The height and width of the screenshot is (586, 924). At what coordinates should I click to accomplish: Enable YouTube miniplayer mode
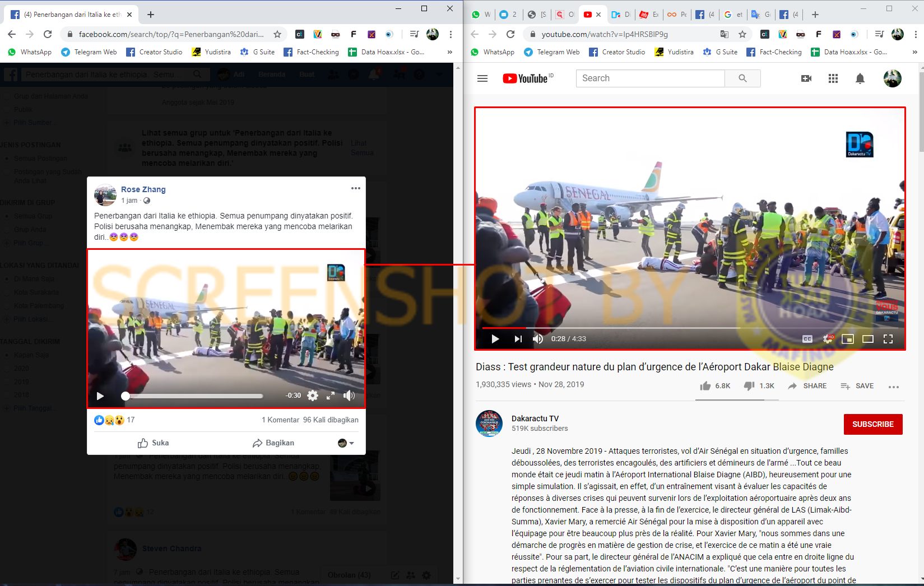[848, 339]
